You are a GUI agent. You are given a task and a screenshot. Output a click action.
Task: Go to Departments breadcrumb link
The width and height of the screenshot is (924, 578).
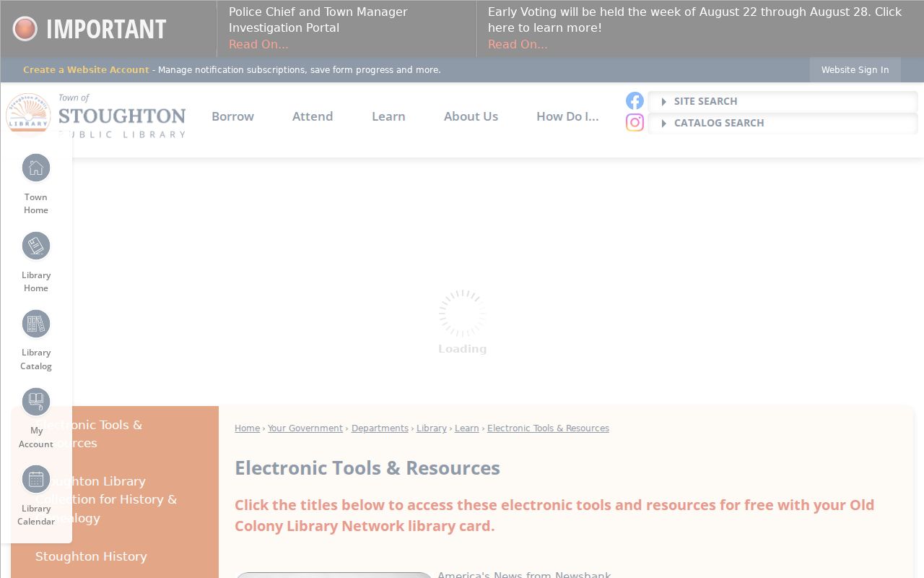point(380,428)
